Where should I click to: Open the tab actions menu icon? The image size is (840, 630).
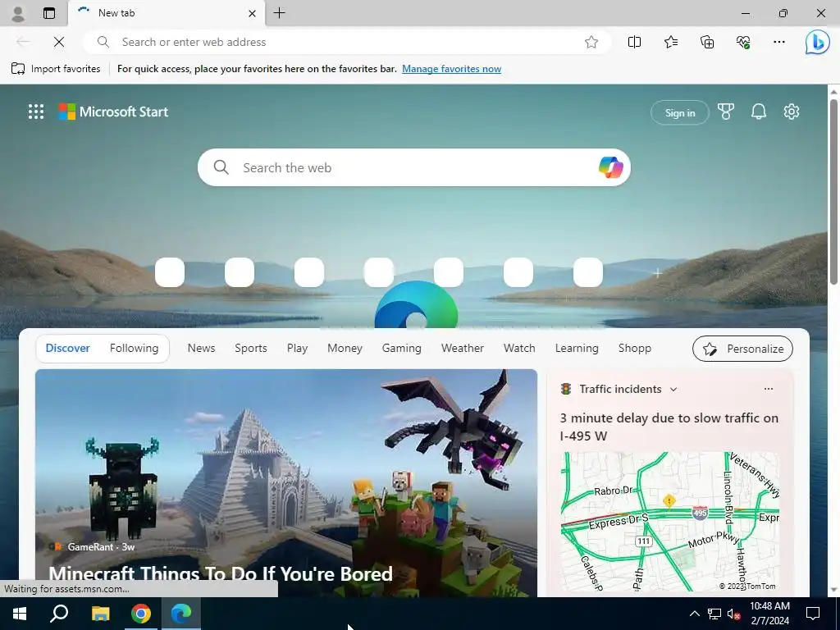coord(49,13)
